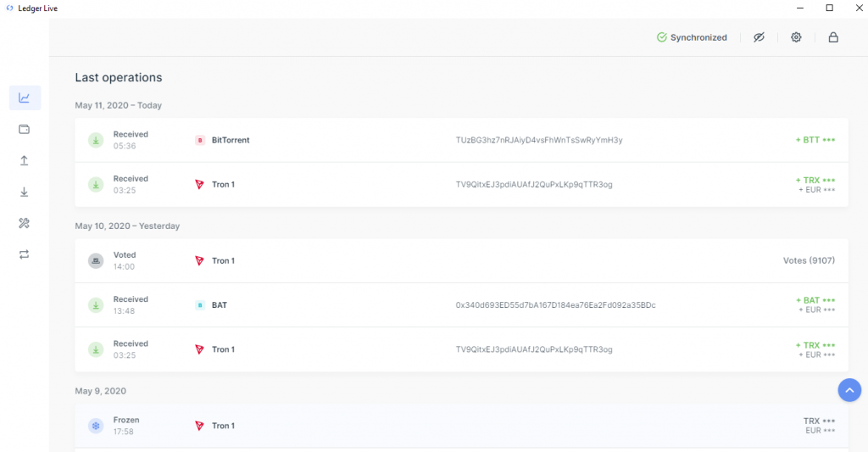This screenshot has width=868, height=452.
Task: Open the Accounts wallet icon in sidebar
Action: tap(25, 129)
